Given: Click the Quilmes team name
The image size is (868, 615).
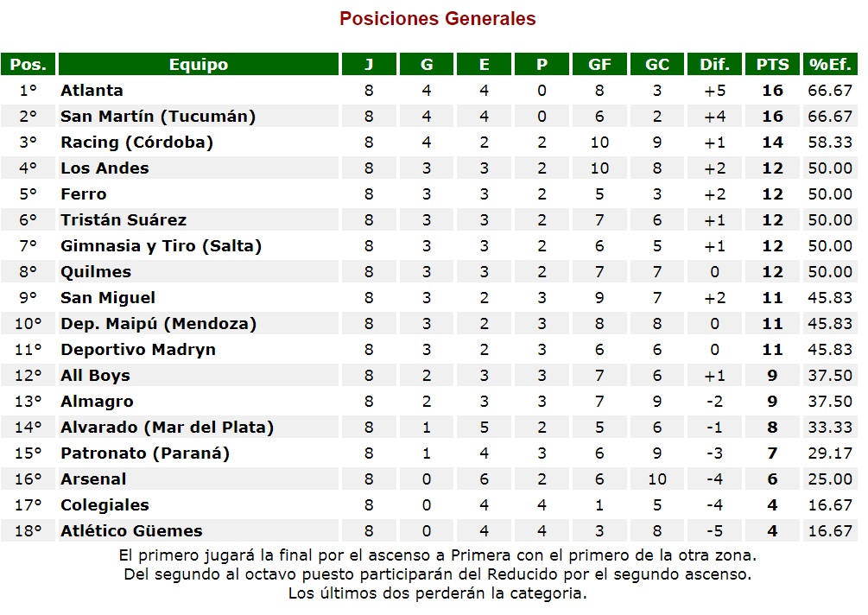Looking at the screenshot, I should click(96, 272).
